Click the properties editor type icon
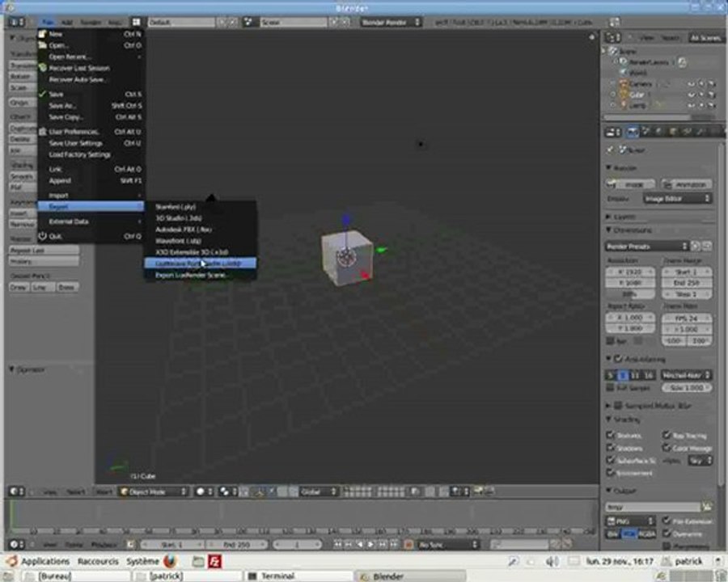 click(614, 133)
